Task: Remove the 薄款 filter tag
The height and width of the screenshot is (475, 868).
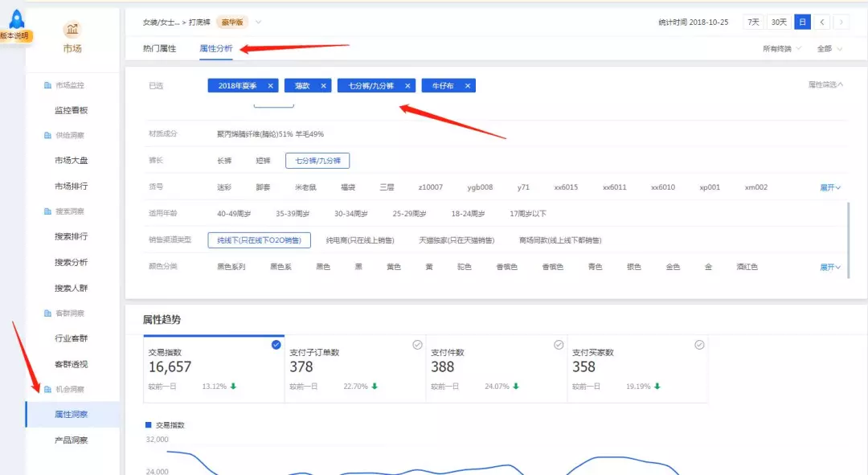Action: [323, 86]
